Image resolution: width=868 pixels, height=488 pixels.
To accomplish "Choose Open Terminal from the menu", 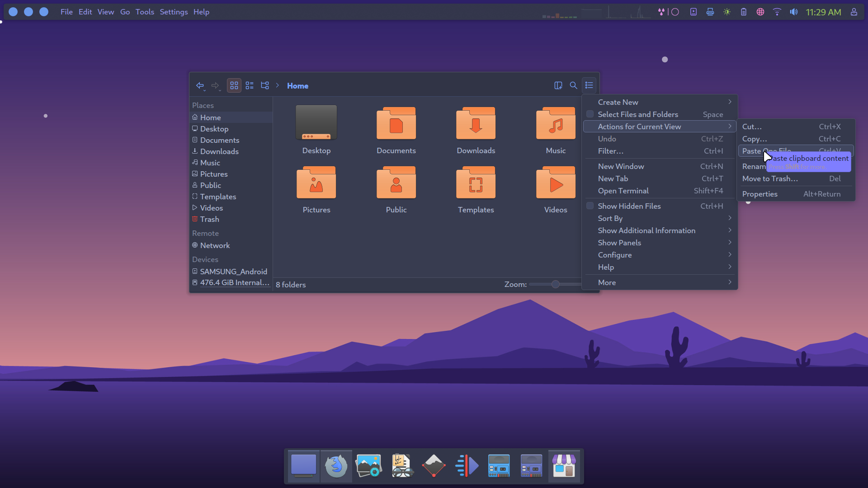I will click(623, 191).
